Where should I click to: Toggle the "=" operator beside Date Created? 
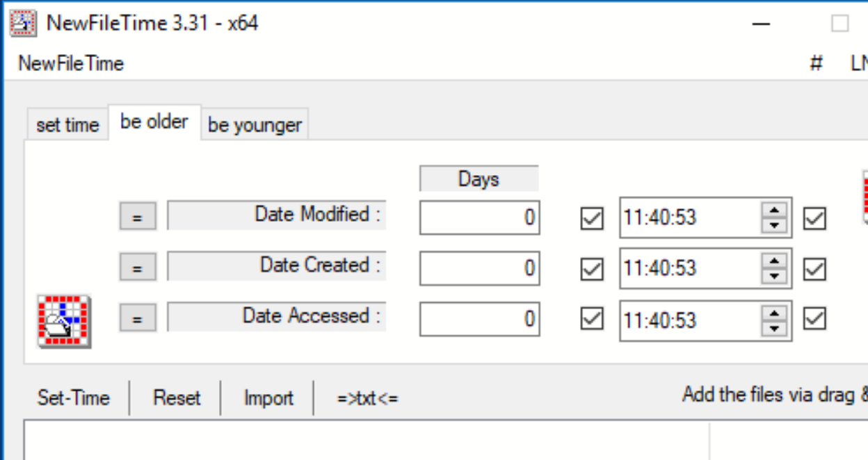tap(137, 267)
